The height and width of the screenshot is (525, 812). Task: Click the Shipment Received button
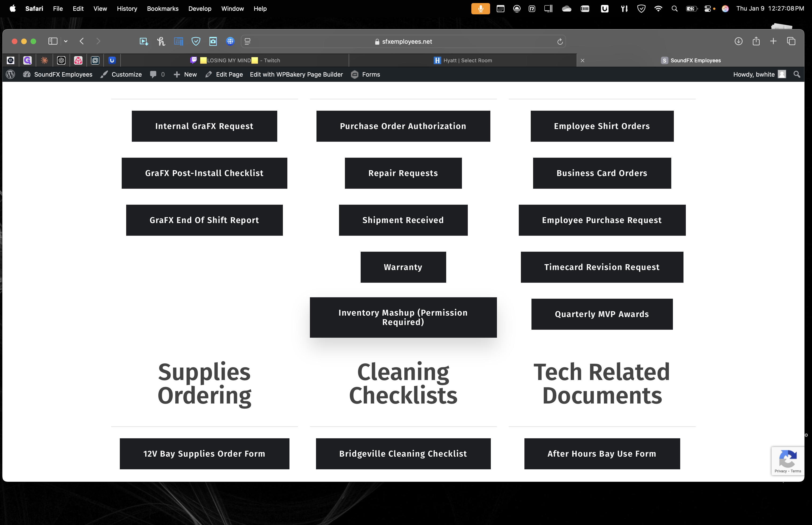[x=403, y=220]
